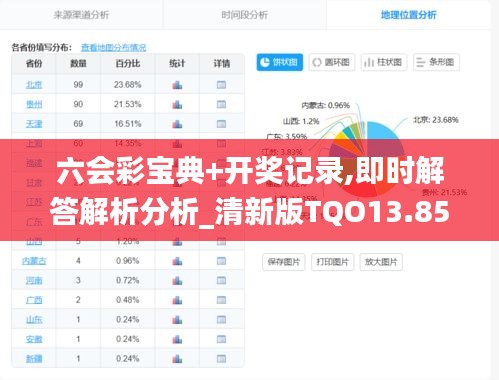The width and height of the screenshot is (499, 380).
Task: Switch to the 时间段分析 tab
Action: (x=244, y=15)
